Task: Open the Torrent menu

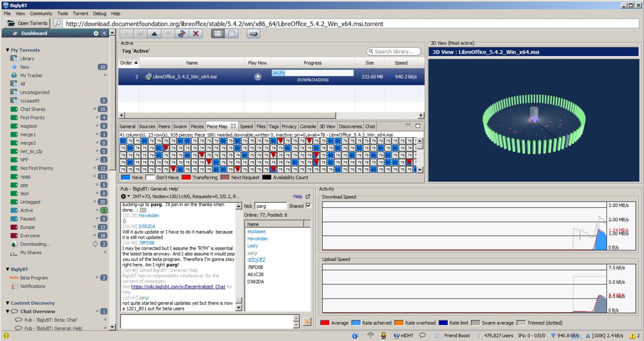Action: [80, 13]
